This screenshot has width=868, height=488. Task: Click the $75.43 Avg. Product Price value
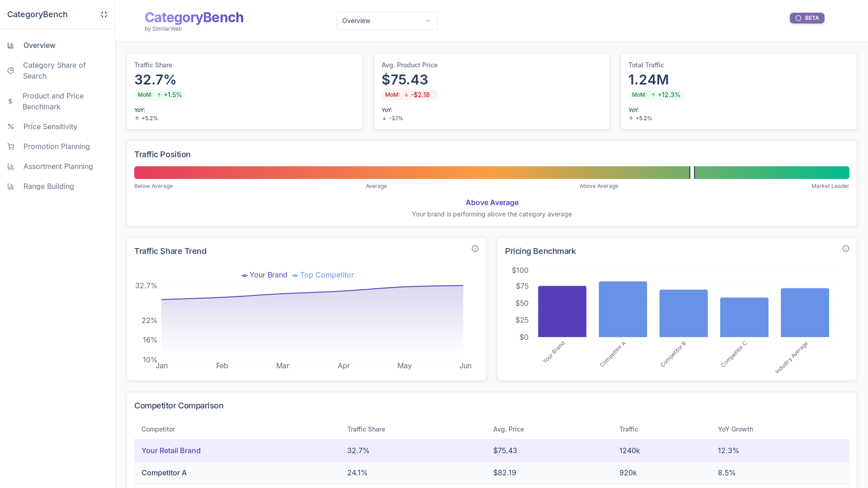click(x=405, y=80)
